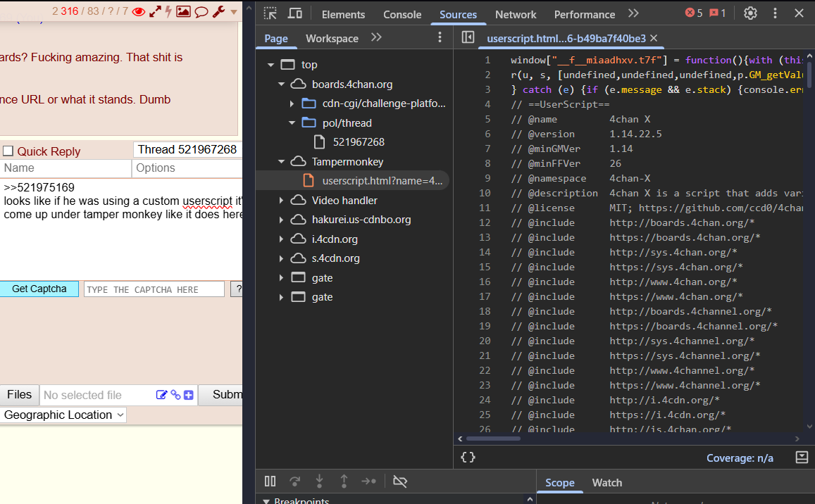This screenshot has height=504, width=815.
Task: Pause script execution in debugger
Action: point(270,481)
